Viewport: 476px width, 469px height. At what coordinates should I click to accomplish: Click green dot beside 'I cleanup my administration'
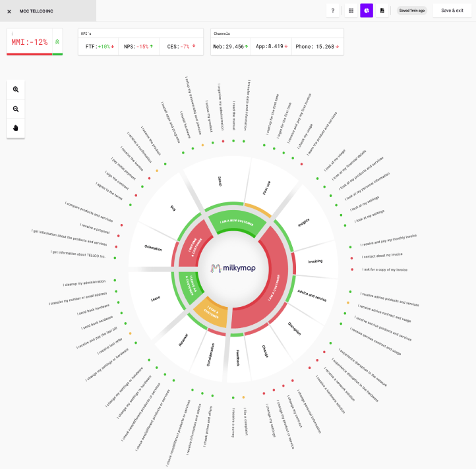115,281
